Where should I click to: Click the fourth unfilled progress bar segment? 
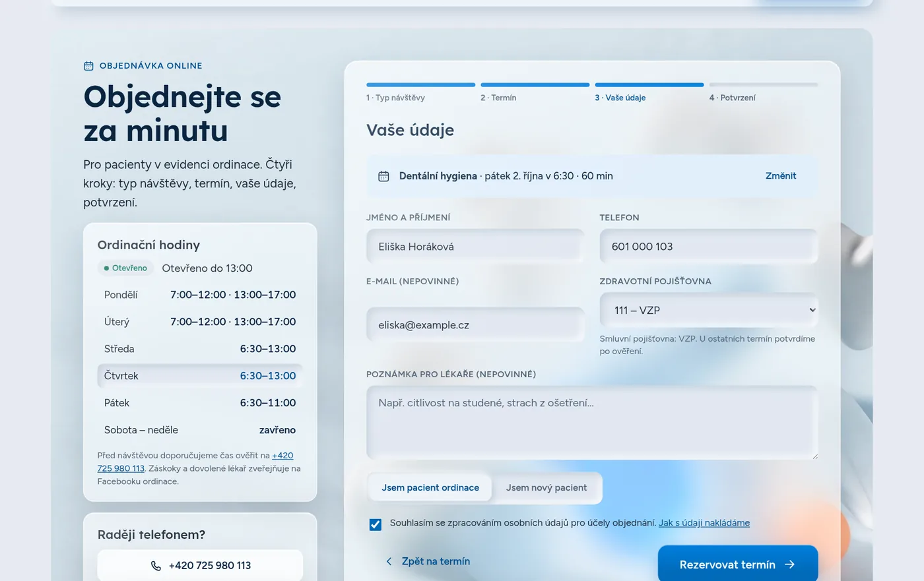[x=764, y=85]
